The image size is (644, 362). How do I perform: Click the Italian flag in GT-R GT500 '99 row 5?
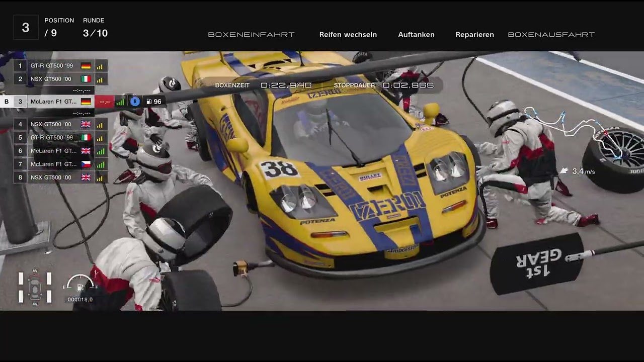click(x=86, y=137)
